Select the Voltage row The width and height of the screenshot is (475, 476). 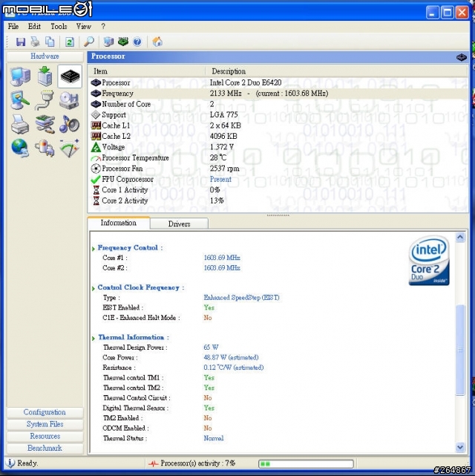278,147
